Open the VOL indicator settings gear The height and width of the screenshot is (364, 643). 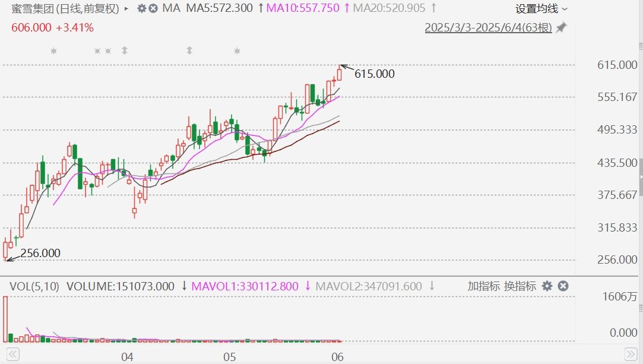click(547, 286)
